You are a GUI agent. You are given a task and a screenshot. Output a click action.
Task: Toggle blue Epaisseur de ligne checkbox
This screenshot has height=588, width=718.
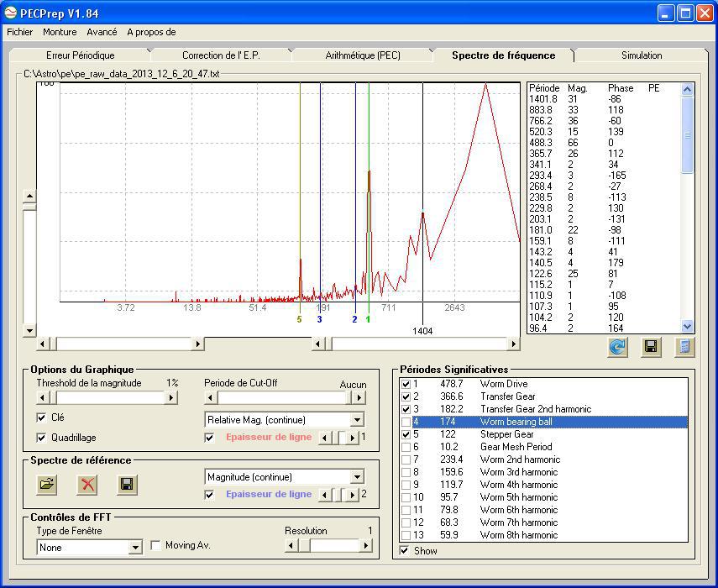[x=209, y=495]
